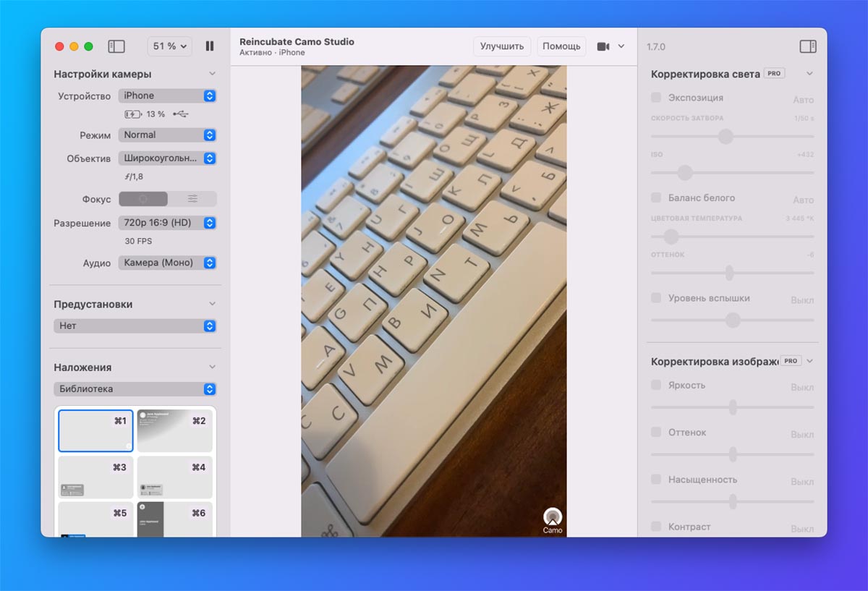
Task: Toggle the left sidebar panel icon
Action: coord(116,46)
